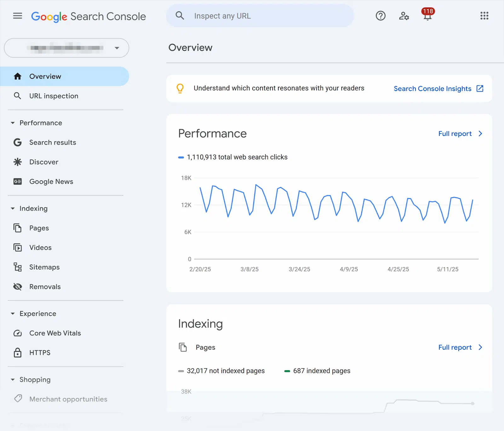Collapse the Shopping sidebar section

pyautogui.click(x=13, y=380)
